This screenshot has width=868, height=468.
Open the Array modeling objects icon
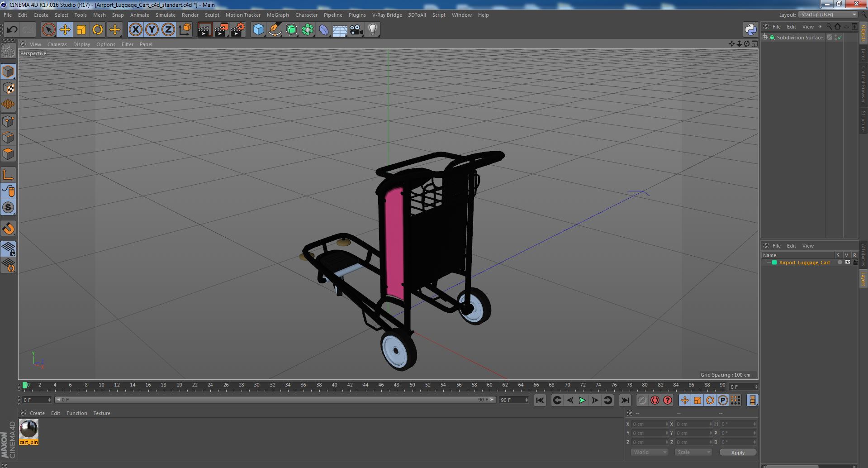click(x=308, y=30)
